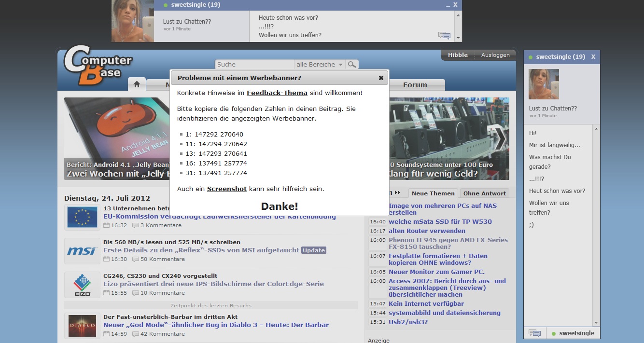Image resolution: width=644 pixels, height=343 pixels.
Task: Open forum thread 'Usb2/usb3?'
Action: [x=408, y=322]
